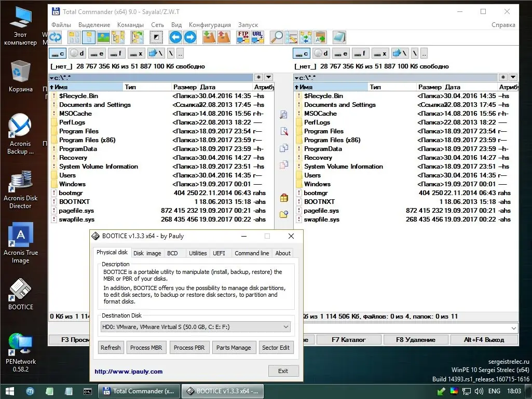532x399 pixels.
Task: Click the invert selection toolbar icon
Action: (156, 37)
